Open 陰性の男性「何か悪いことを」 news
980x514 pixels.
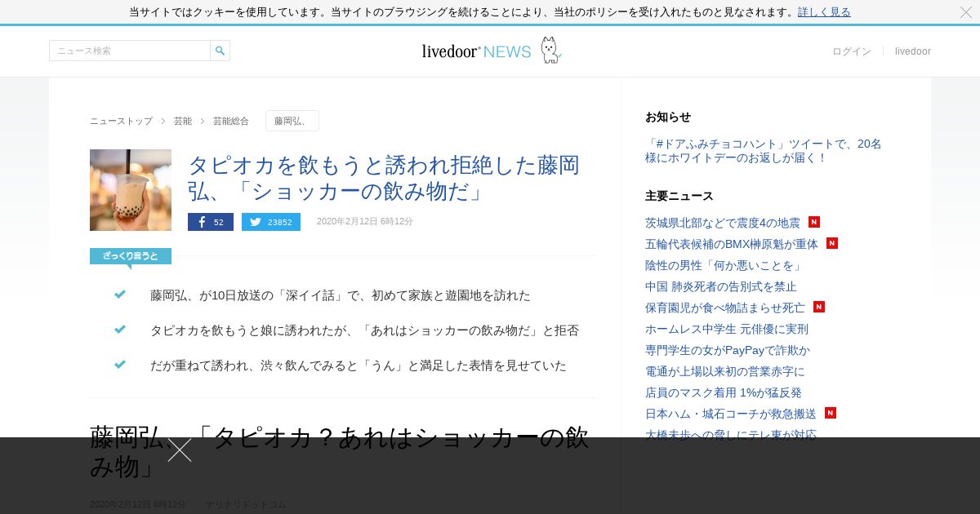coord(724,265)
